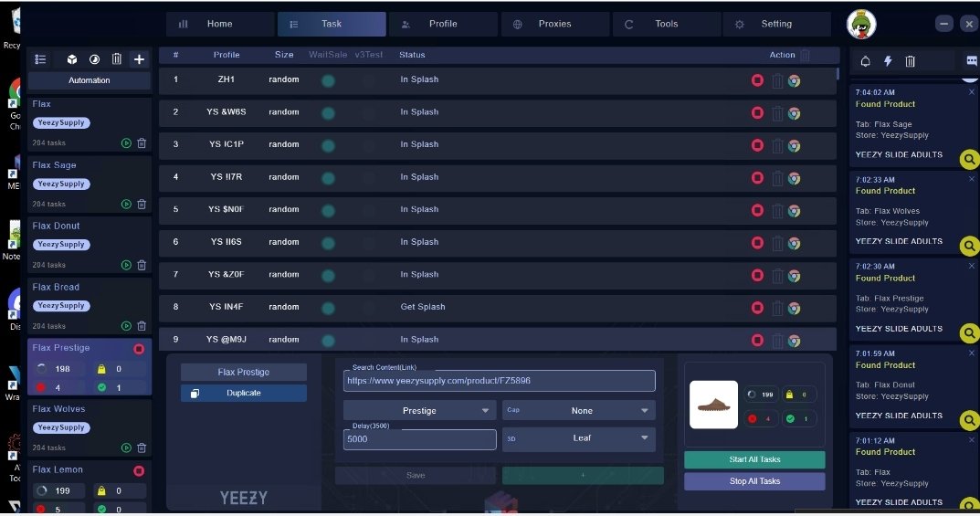The width and height of the screenshot is (980, 516).
Task: Add a new task group with plus icon
Action: 139,59
